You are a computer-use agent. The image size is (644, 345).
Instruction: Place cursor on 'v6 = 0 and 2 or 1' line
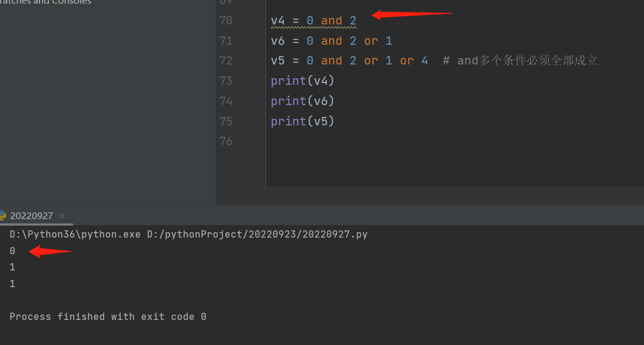click(332, 41)
